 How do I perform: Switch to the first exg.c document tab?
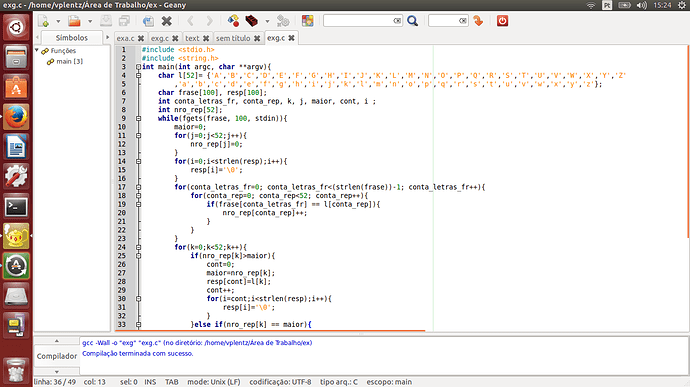(x=160, y=38)
